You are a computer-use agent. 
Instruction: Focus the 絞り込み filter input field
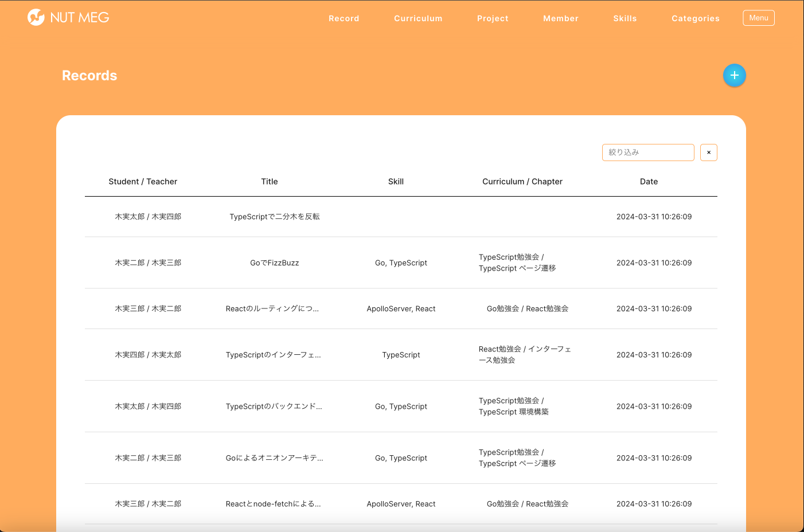[648, 152]
